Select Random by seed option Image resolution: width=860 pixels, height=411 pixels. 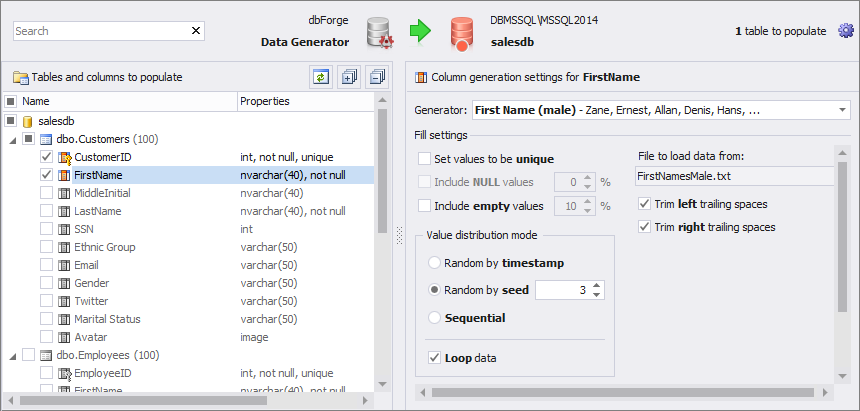point(434,290)
